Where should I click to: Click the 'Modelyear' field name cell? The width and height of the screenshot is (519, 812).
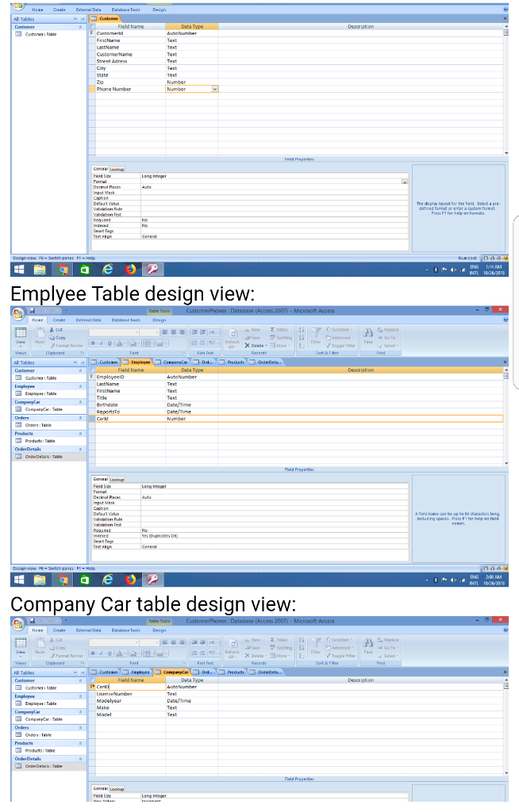(x=130, y=701)
